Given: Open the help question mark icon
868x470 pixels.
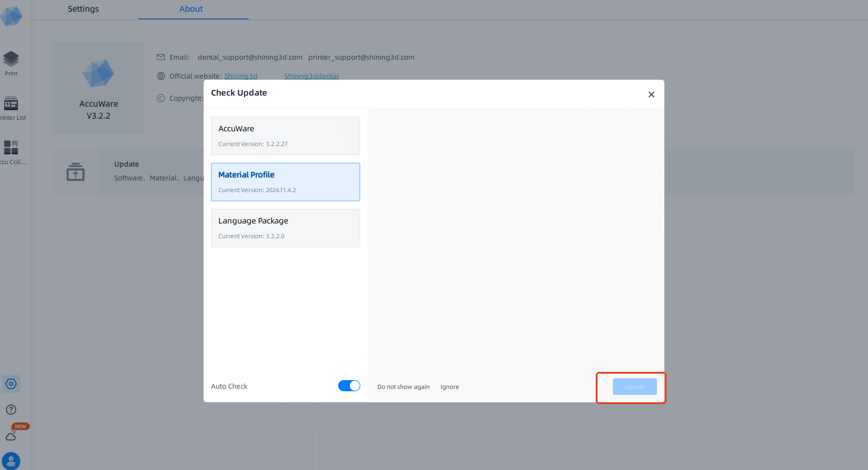Looking at the screenshot, I should tap(11, 410).
